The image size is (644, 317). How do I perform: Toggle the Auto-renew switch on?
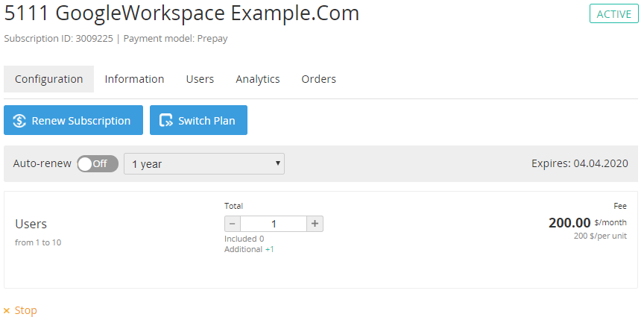(98, 164)
